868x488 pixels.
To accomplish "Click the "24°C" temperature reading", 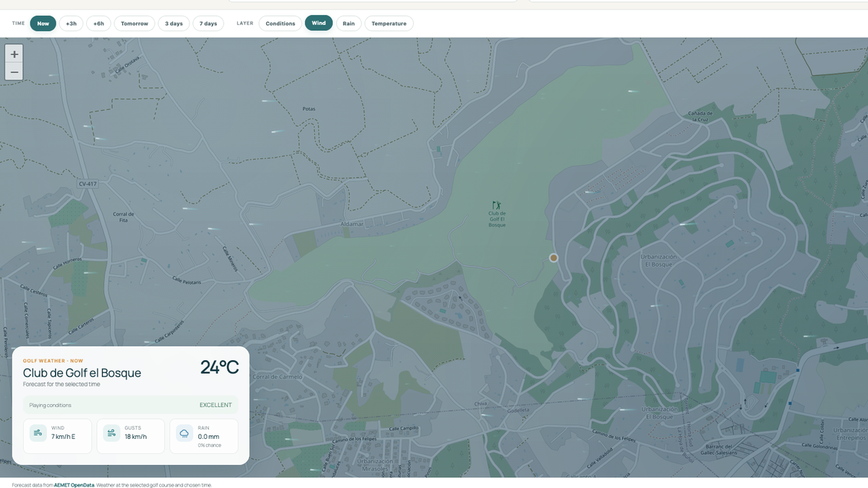I will tap(219, 367).
